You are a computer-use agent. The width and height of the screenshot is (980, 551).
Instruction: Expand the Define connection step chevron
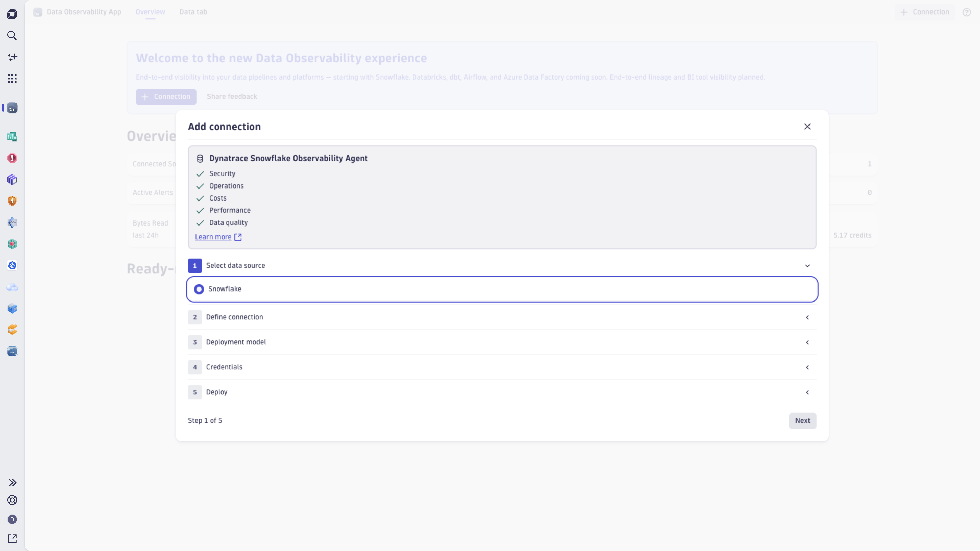[x=807, y=317]
